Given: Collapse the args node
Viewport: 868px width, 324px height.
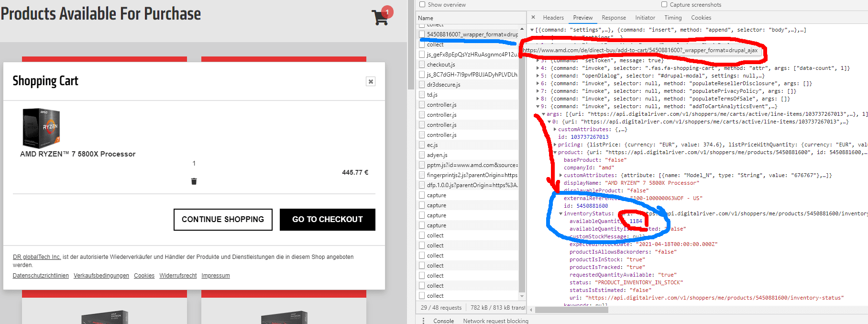Looking at the screenshot, I should (543, 114).
